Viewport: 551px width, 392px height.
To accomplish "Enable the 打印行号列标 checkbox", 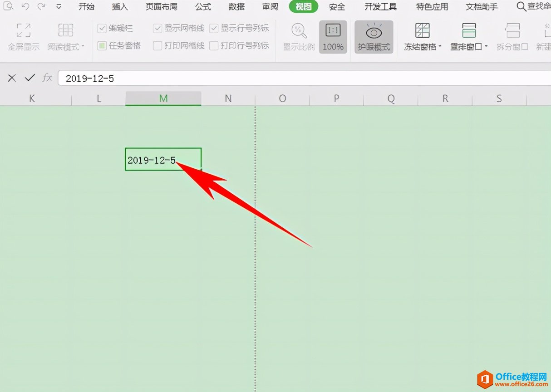I will (214, 46).
